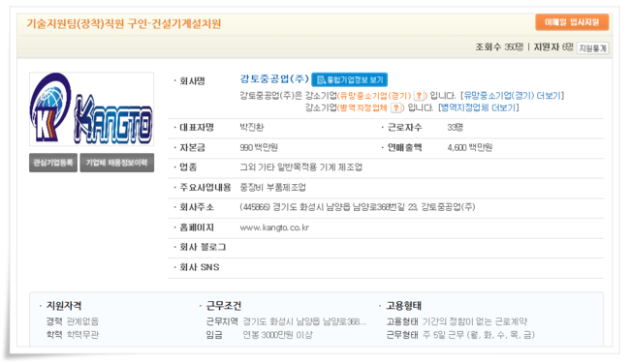This screenshot has height=364, width=630.
Task: Click employment type 기간의 정함이 없는 근로계약
Action: [x=475, y=321]
